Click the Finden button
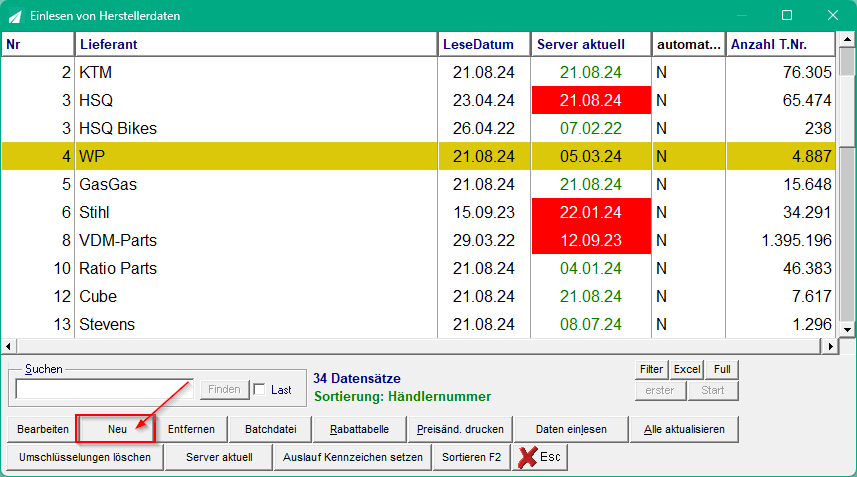Screen dimensions: 857x477 224,390
